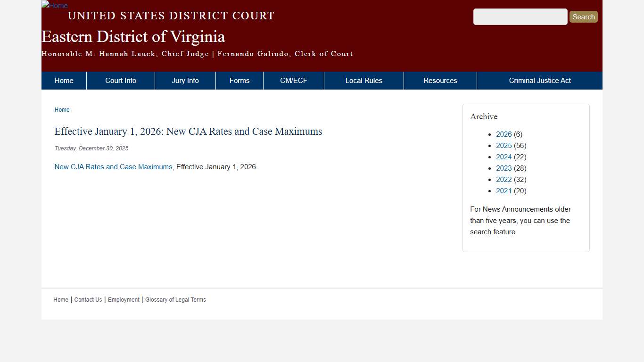This screenshot has width=644, height=362.
Task: Open the Criminal Justice Act page
Action: coord(540,80)
